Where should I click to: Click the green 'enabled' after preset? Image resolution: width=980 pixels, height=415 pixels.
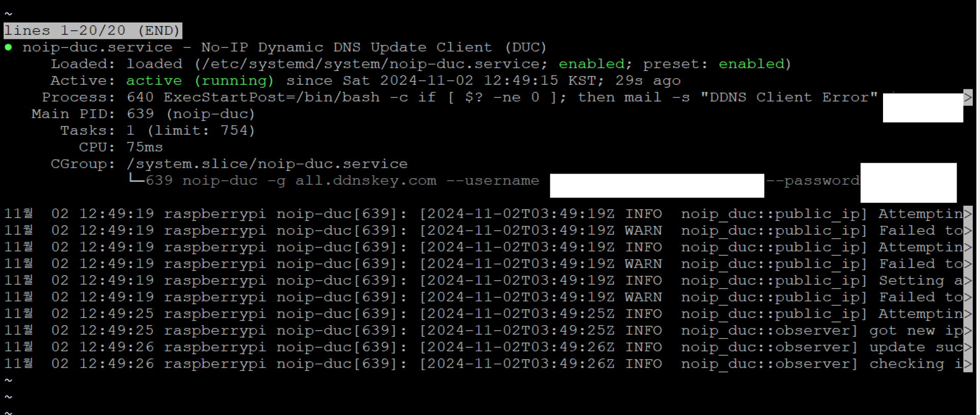751,64
